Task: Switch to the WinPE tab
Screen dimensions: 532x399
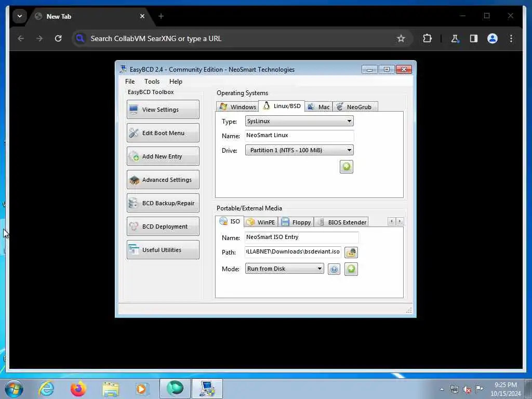Action: [x=261, y=222]
